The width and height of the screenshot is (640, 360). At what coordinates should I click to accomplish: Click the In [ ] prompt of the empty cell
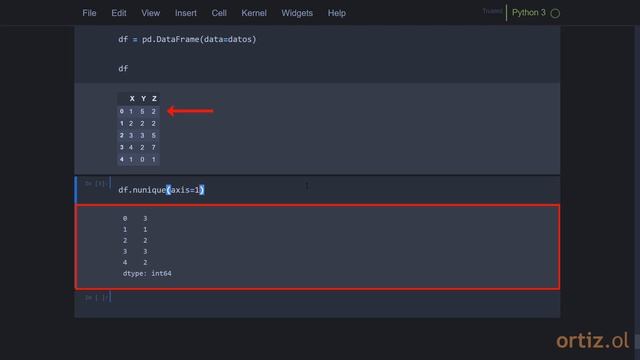(x=96, y=298)
